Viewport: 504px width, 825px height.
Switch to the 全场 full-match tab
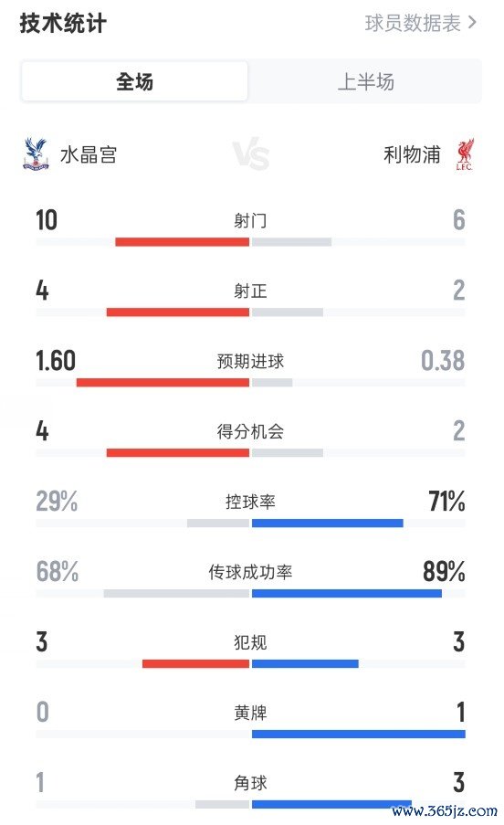[x=134, y=81]
